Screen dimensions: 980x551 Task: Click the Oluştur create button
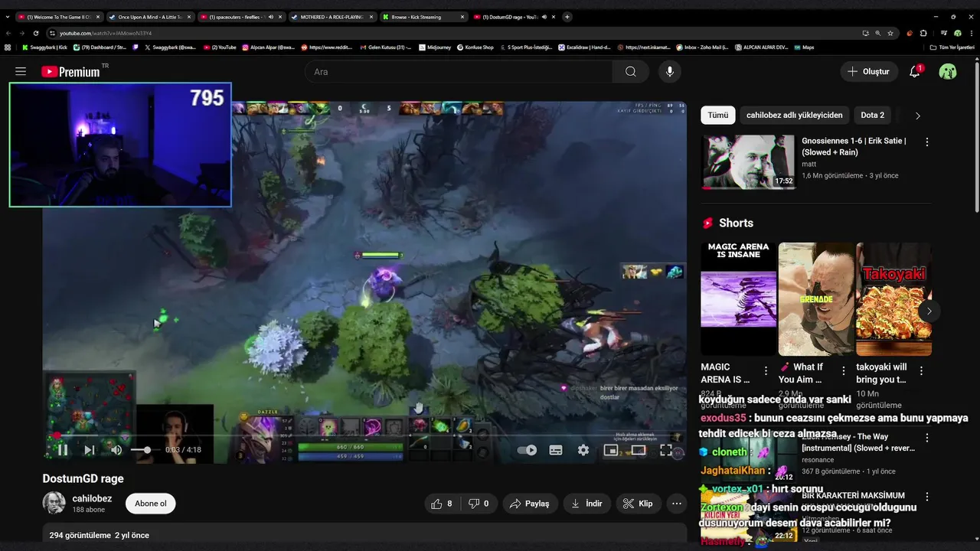[869, 71]
